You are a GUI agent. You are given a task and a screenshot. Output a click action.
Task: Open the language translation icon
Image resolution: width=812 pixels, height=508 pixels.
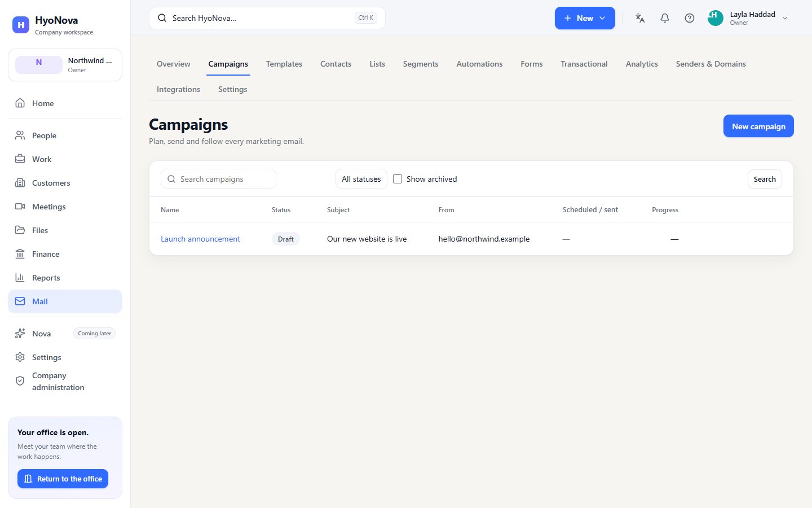pyautogui.click(x=639, y=18)
